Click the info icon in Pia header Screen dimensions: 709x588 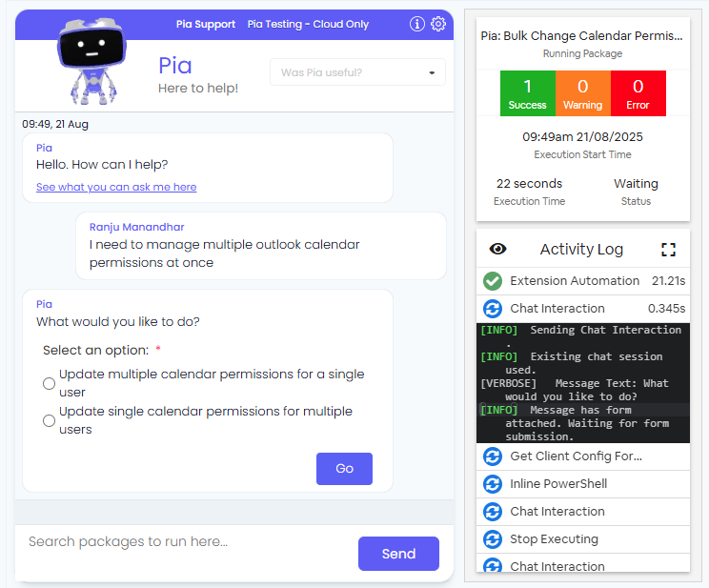click(416, 24)
